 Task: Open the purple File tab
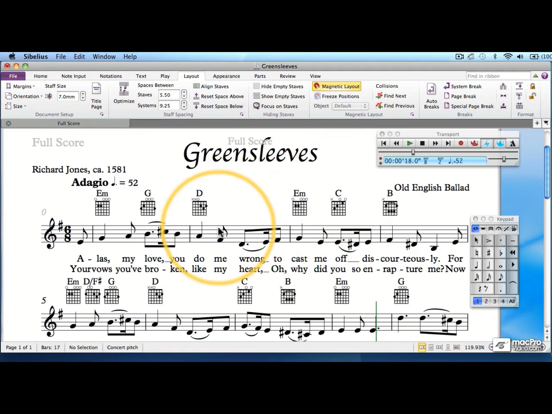coord(13,76)
